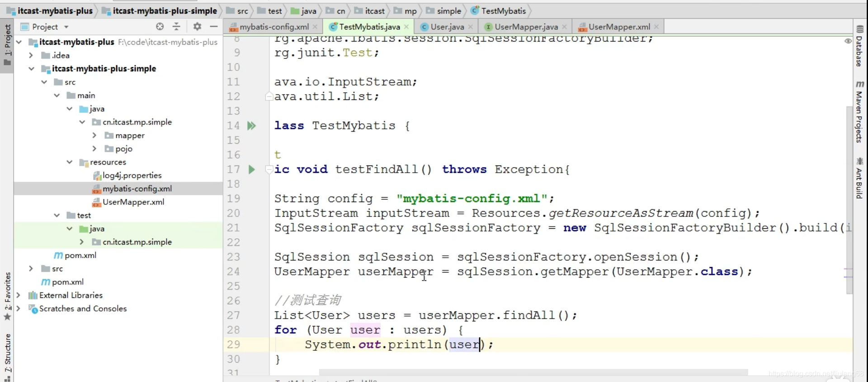Expand Scratches and Consoles node
This screenshot has width=868, height=382.
click(x=19, y=308)
